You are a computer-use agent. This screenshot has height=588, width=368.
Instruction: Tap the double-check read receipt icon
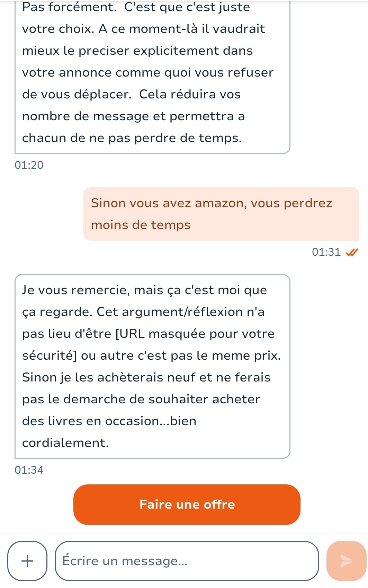[x=352, y=252]
